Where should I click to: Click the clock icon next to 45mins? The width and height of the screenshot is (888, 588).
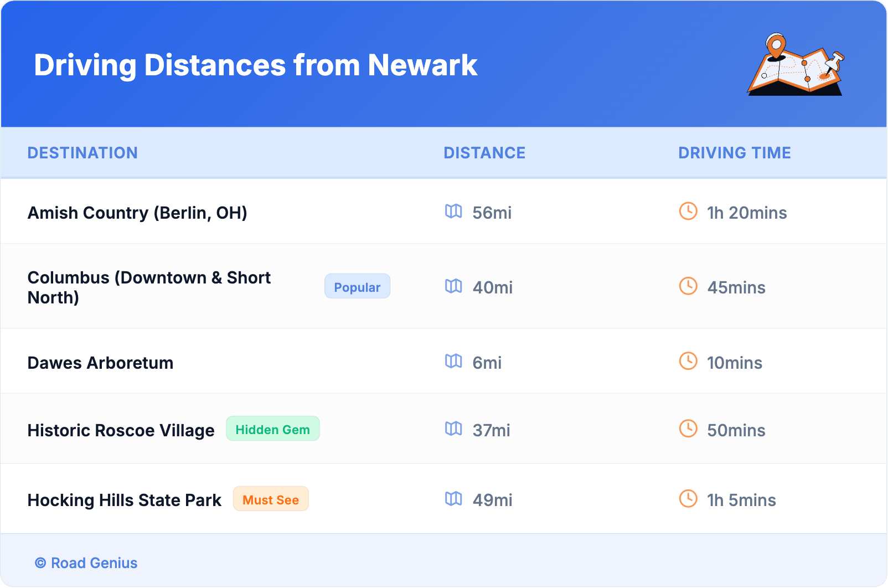click(x=688, y=286)
